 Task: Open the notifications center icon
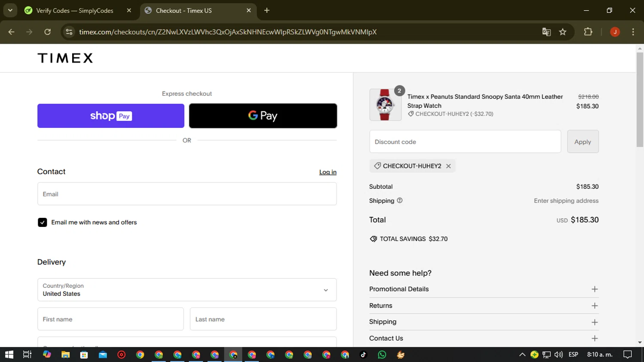tap(628, 355)
